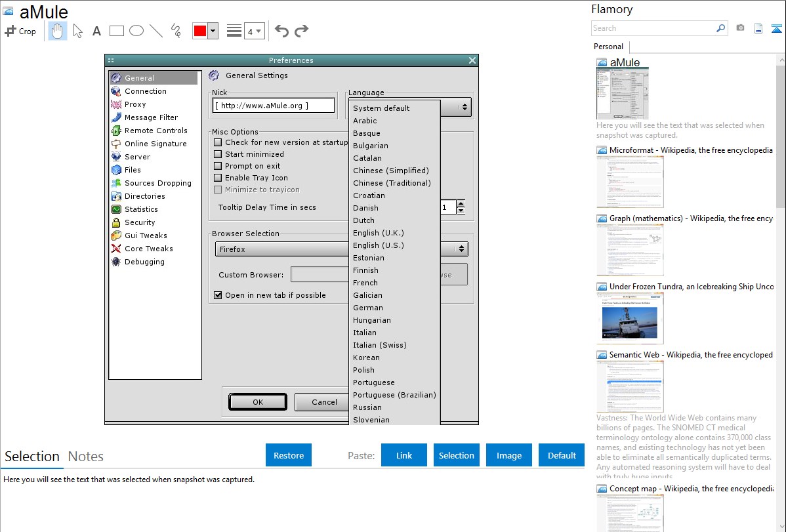The width and height of the screenshot is (786, 532).
Task: Click the red color swatch
Action: pos(200,31)
